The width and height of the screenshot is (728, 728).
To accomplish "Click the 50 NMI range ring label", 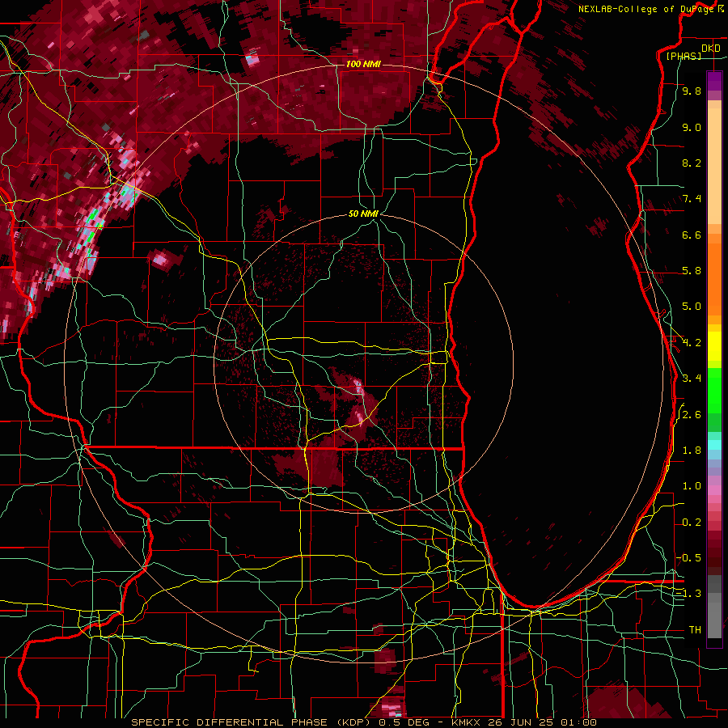I will (363, 214).
